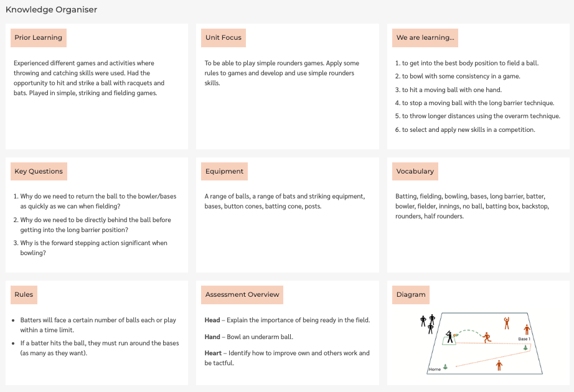Click the "We are learning..." label
This screenshot has width=574, height=392.
pyautogui.click(x=425, y=38)
